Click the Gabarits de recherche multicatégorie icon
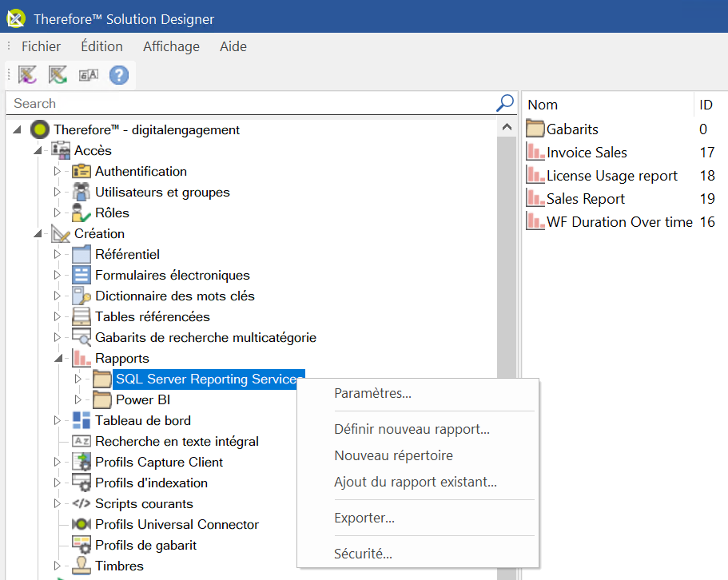The image size is (728, 580). click(82, 337)
